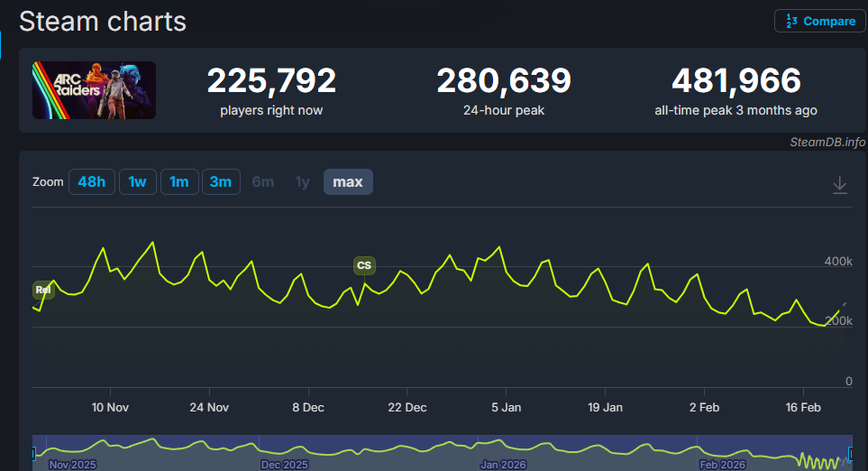Click Feb 2026 in the navigator

click(722, 465)
